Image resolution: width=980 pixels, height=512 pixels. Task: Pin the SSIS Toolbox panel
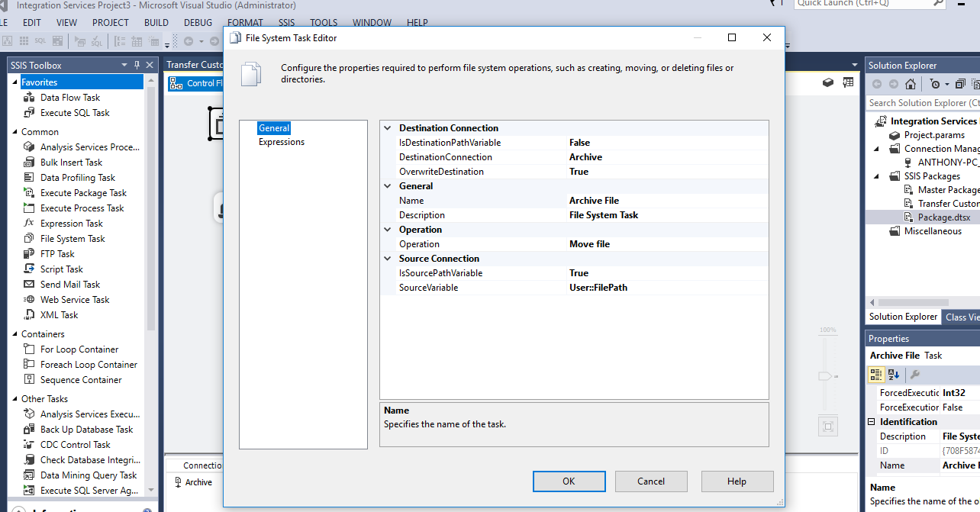tap(137, 66)
